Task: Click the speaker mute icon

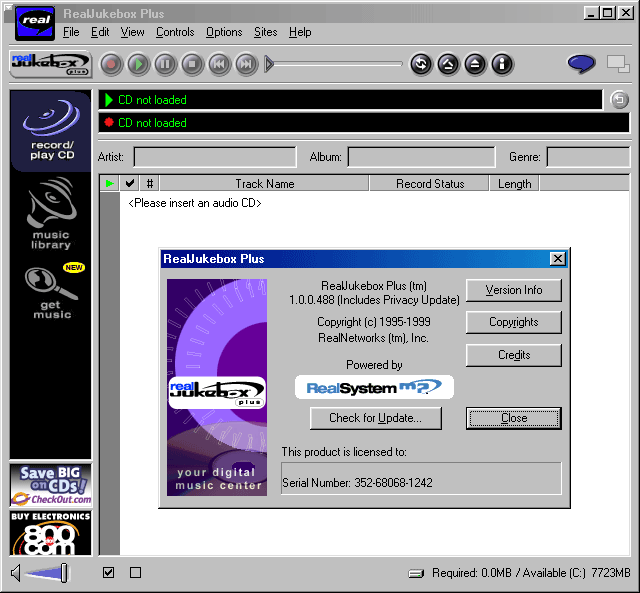Action: [x=16, y=573]
